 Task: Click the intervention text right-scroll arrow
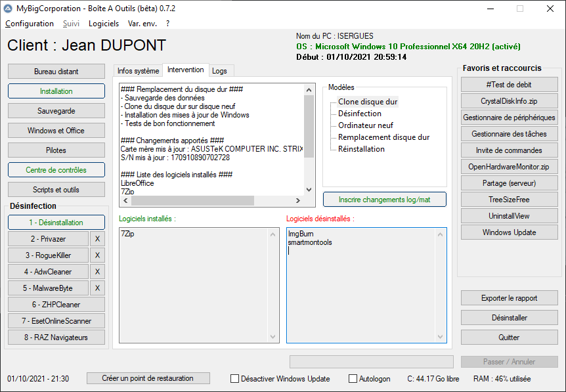click(x=298, y=200)
